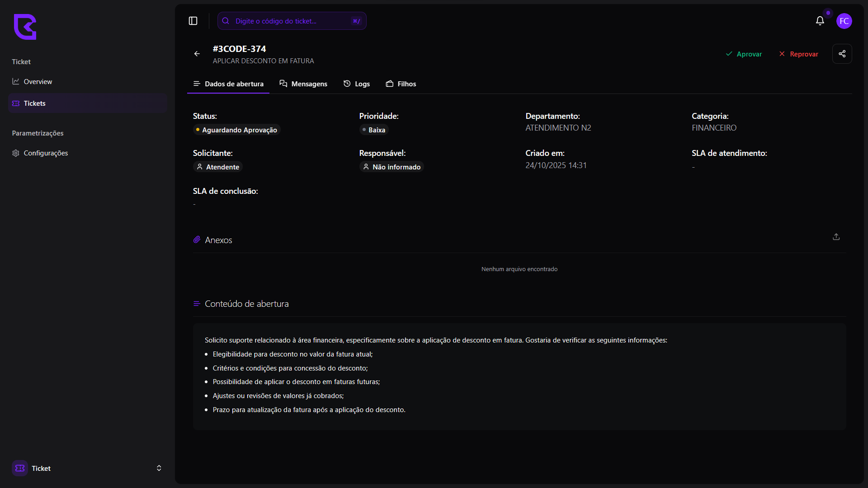Screen dimensions: 868x488
Task: Click the back arrow next to #3CODE-374
Action: [197, 54]
